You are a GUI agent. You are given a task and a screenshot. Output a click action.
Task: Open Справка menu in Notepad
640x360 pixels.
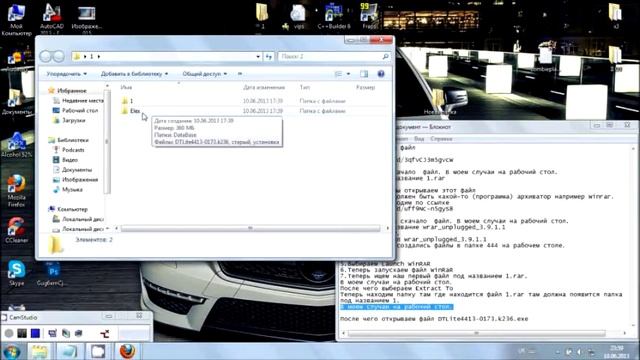pos(441,139)
